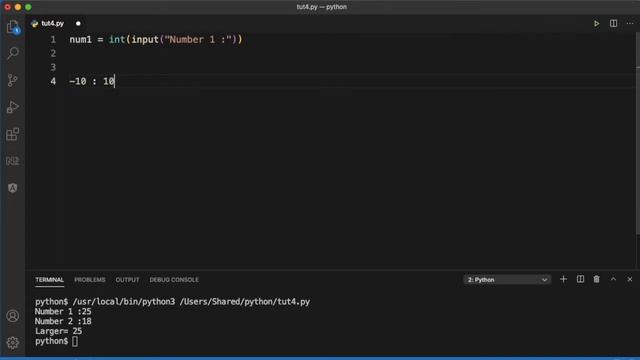
Task: Create a new terminal with the plus icon
Action: pos(563,279)
